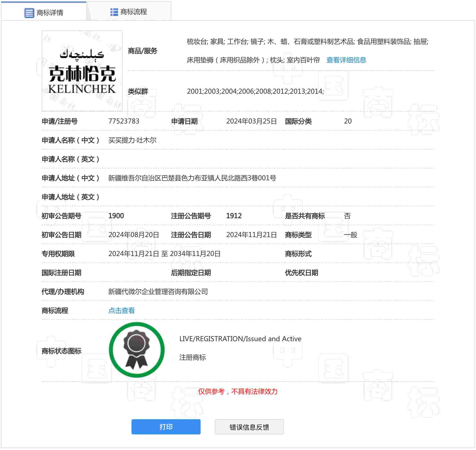Image resolution: width=476 pixels, height=450 pixels.
Task: Click the registration announcement issue number 1912
Action: pos(234,216)
